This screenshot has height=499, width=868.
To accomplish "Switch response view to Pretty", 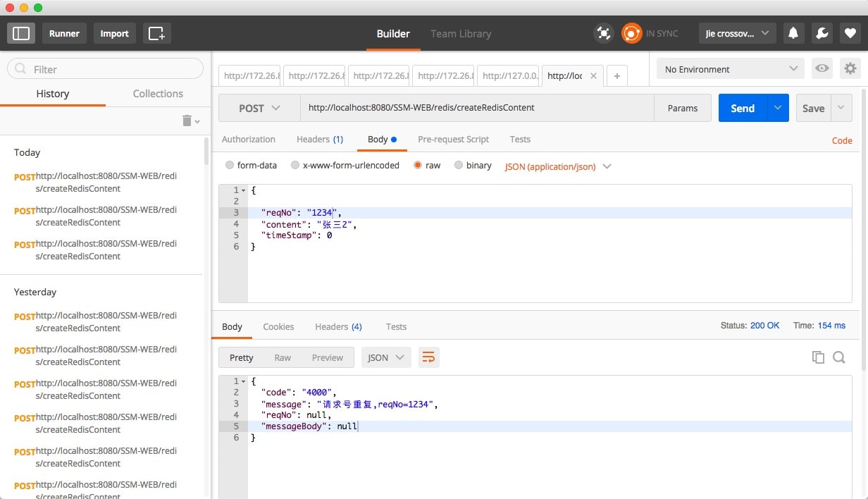I will click(241, 357).
